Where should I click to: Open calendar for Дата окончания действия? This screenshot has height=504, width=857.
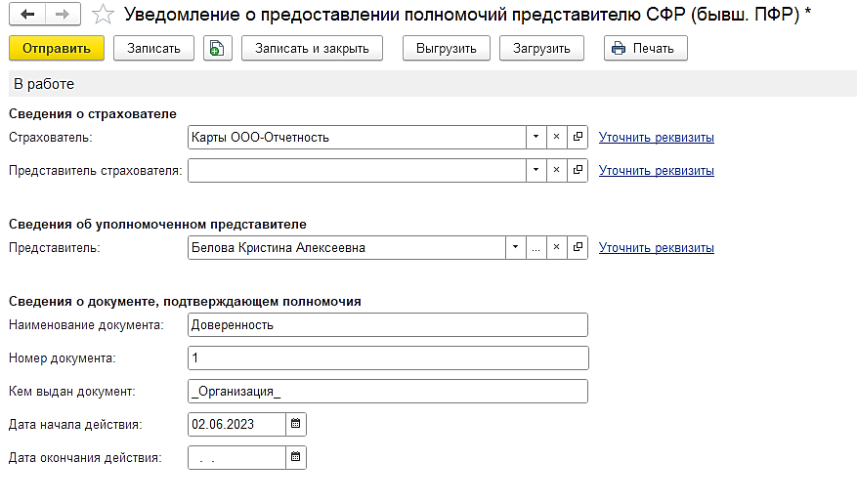point(296,457)
